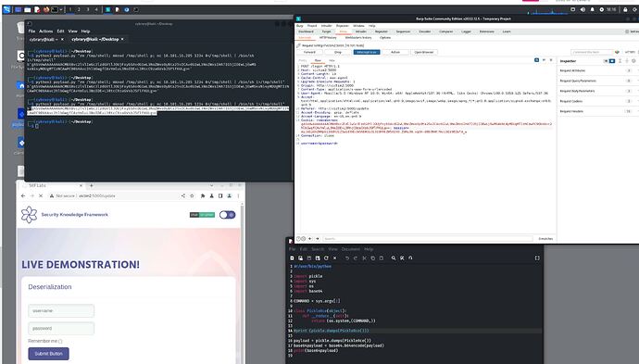Toggle the dark mode switch on SKF page

coord(227,215)
